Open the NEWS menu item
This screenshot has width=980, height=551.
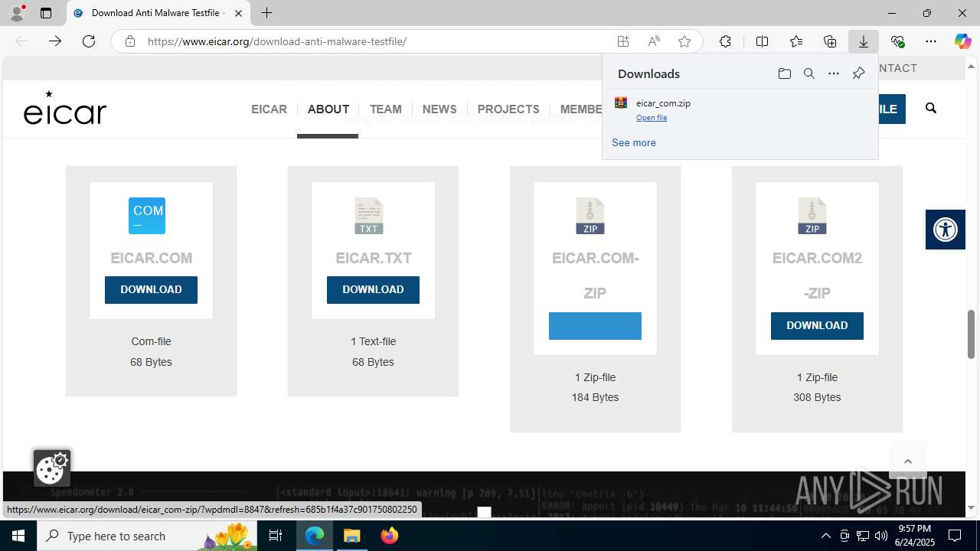[x=439, y=109]
